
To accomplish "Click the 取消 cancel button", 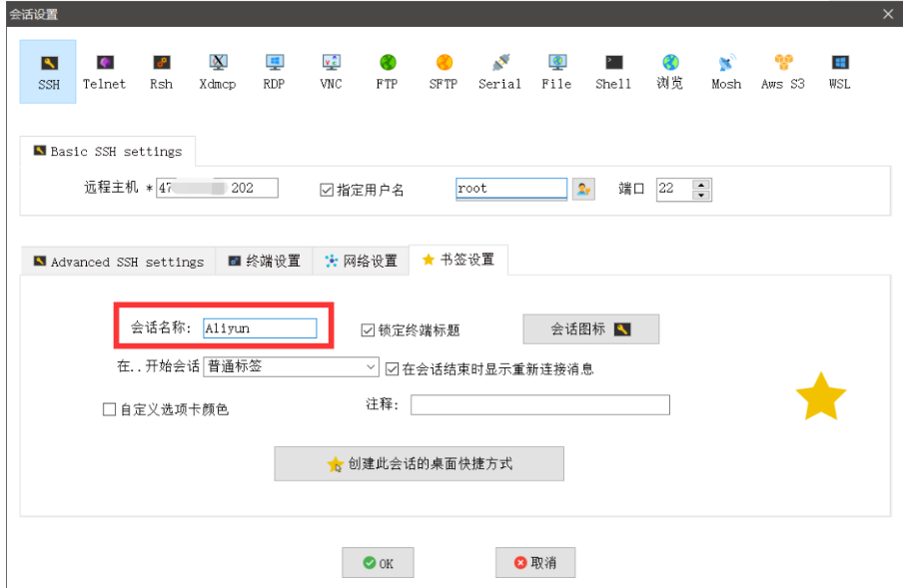I will click(535, 563).
